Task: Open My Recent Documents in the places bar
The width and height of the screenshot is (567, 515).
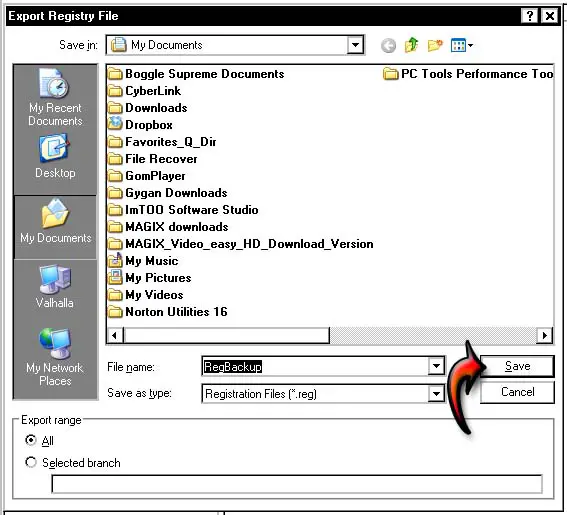Action: (55, 97)
